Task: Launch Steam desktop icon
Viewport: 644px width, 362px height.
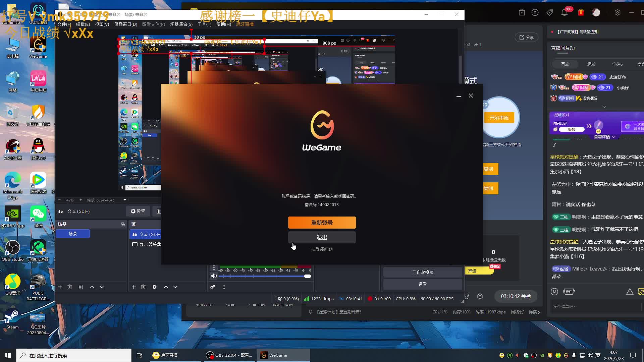Action: click(x=13, y=318)
